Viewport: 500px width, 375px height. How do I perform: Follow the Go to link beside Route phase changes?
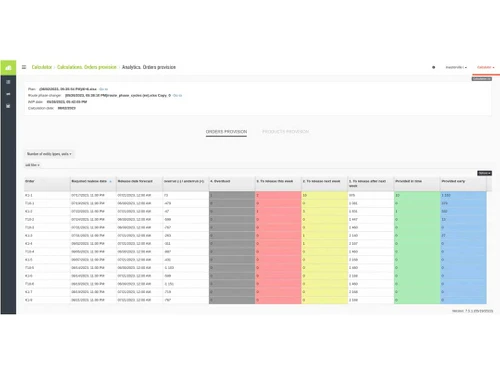point(178,95)
